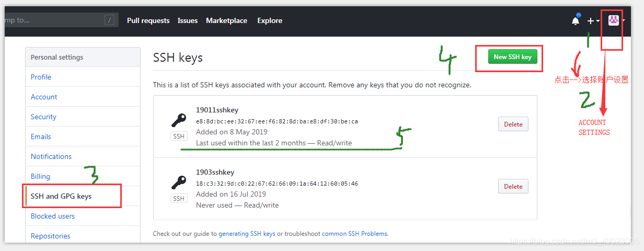Click the 1903sshkey title text
The height and width of the screenshot is (251, 644).
coord(215,172)
